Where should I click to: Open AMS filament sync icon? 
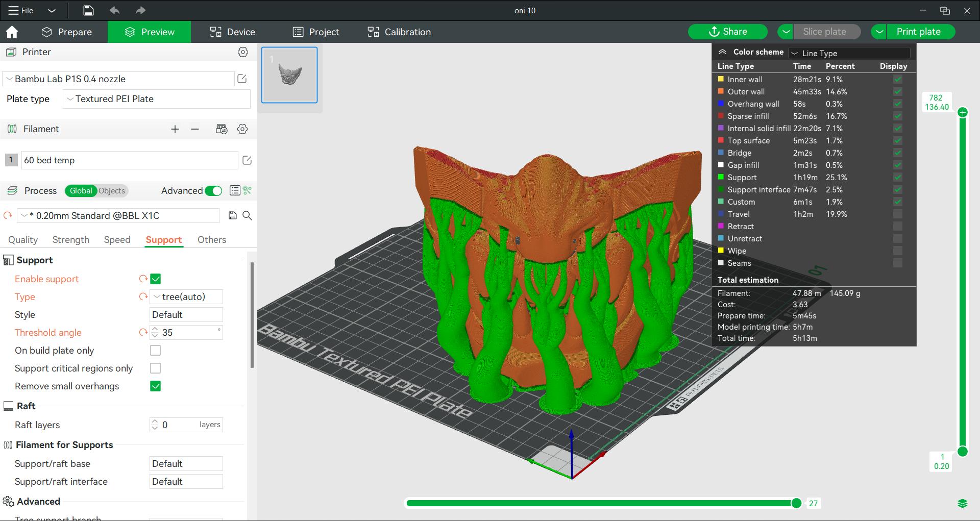(x=222, y=129)
